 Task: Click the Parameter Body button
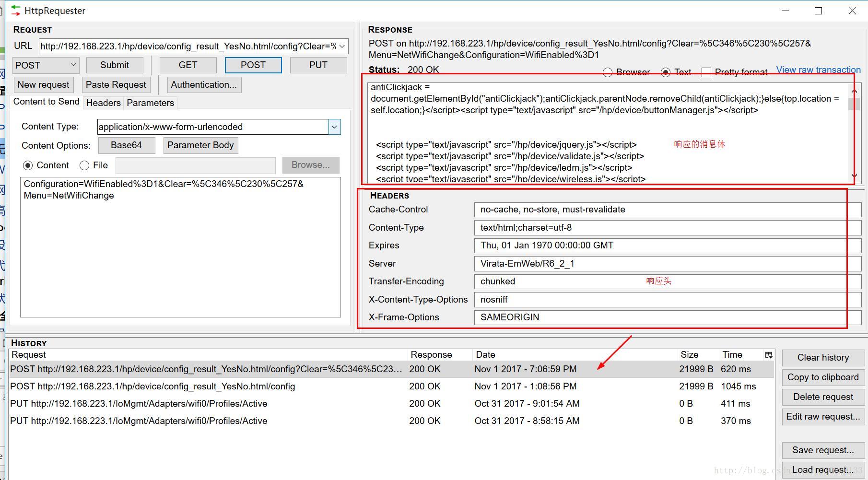(200, 145)
